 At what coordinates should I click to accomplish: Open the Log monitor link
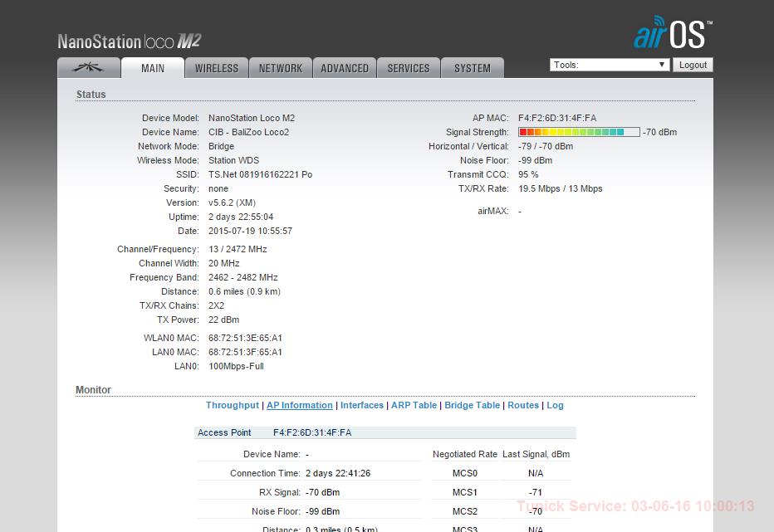tap(555, 405)
